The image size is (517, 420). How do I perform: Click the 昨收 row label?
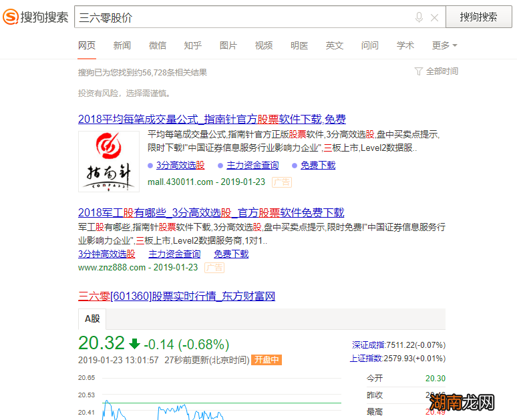(x=375, y=395)
